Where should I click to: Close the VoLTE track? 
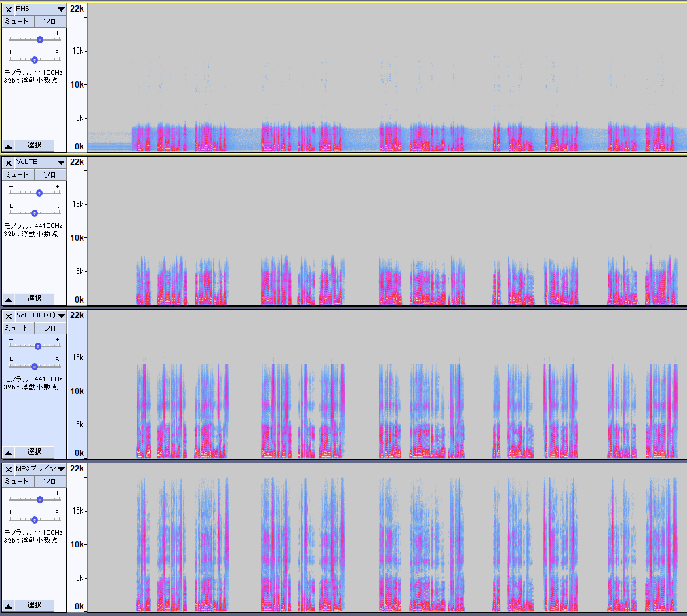coord(9,163)
